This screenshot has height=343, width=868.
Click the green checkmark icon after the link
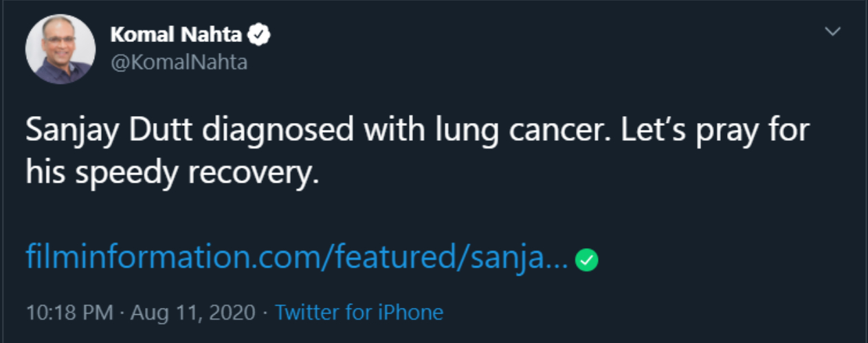click(x=588, y=260)
